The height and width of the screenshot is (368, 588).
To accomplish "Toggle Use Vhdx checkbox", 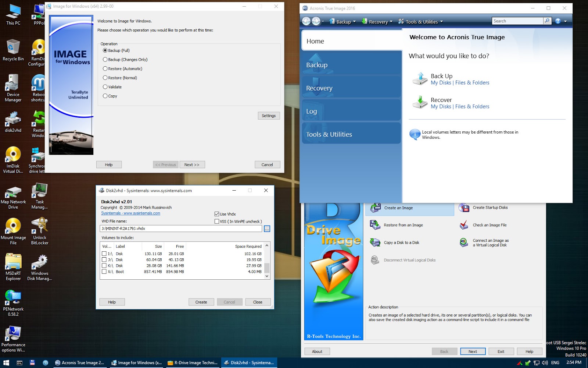I will [217, 214].
